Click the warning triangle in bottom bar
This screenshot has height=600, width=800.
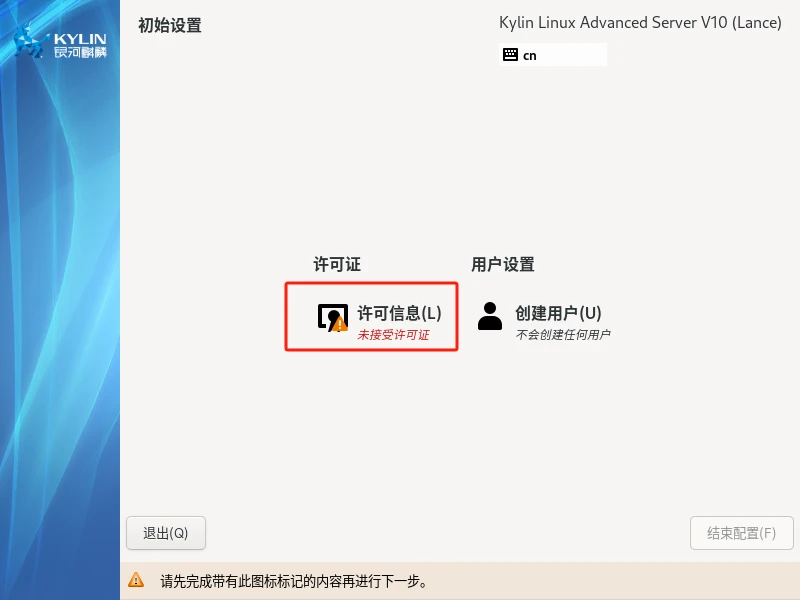(136, 580)
